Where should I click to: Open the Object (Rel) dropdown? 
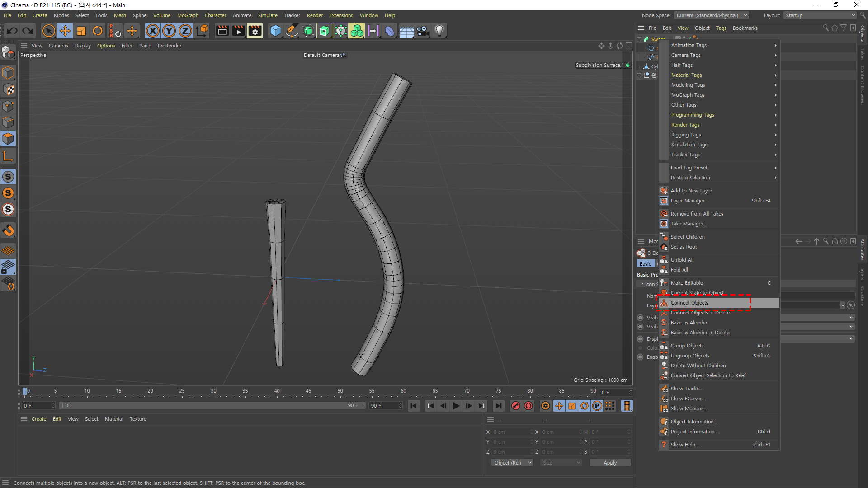coord(512,463)
